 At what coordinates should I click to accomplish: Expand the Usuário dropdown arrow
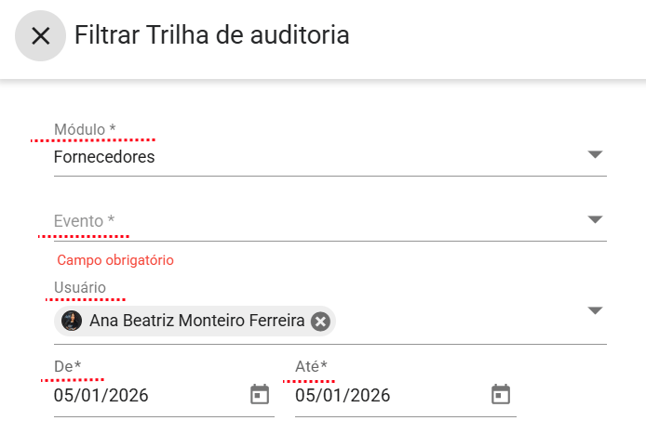pos(595,311)
